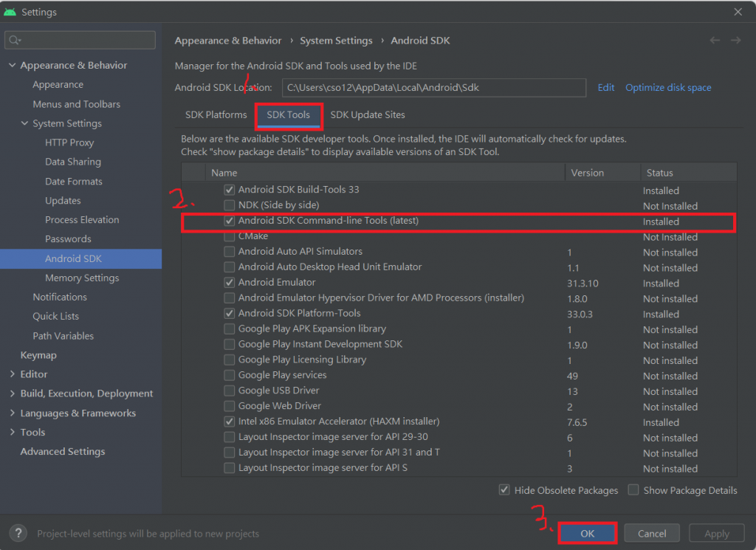Check Android Auto Desktop Head Unit Emulator
This screenshot has height=550, width=756.
(x=230, y=267)
